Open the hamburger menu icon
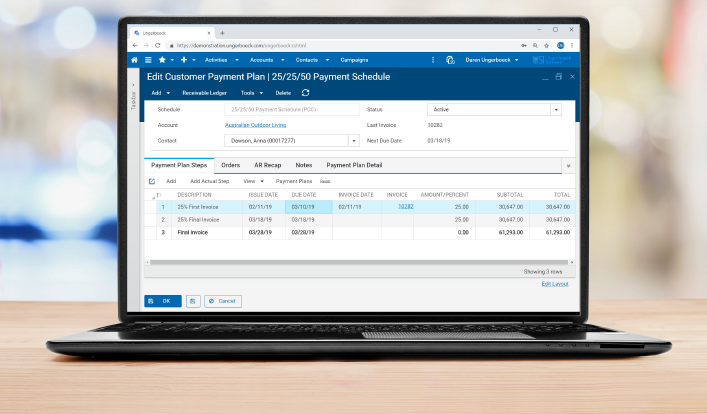Image resolution: width=707 pixels, height=414 pixels. (148, 60)
